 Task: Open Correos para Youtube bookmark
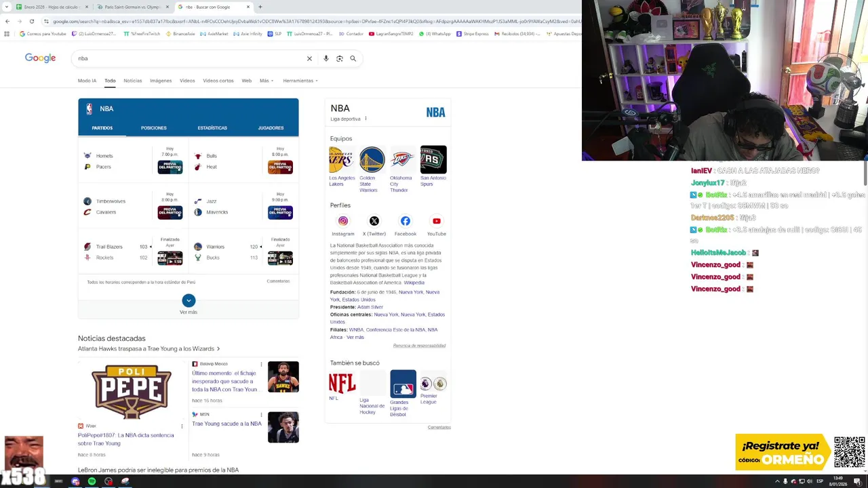click(43, 33)
